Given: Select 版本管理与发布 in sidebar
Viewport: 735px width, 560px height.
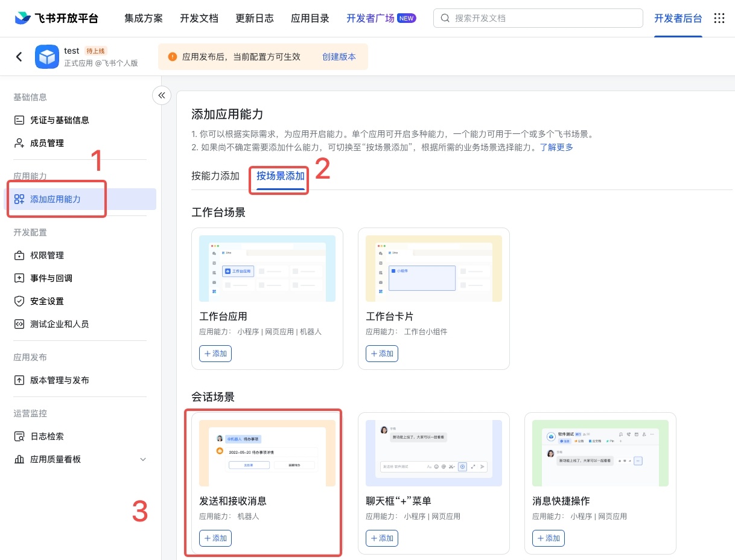Looking at the screenshot, I should coord(59,380).
